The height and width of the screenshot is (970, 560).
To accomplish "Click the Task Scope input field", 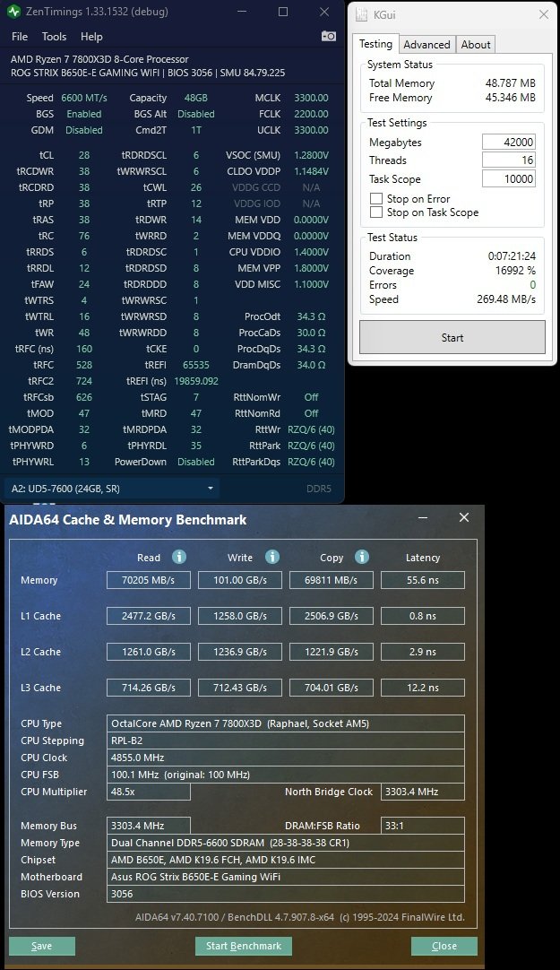I will click(x=509, y=178).
